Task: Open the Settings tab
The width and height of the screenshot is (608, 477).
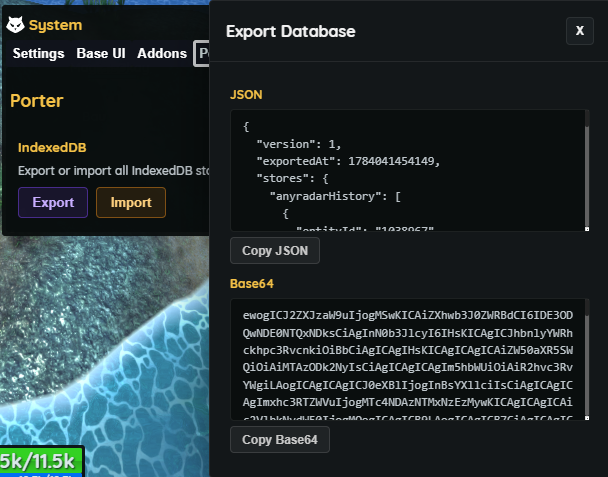Action: [38, 54]
